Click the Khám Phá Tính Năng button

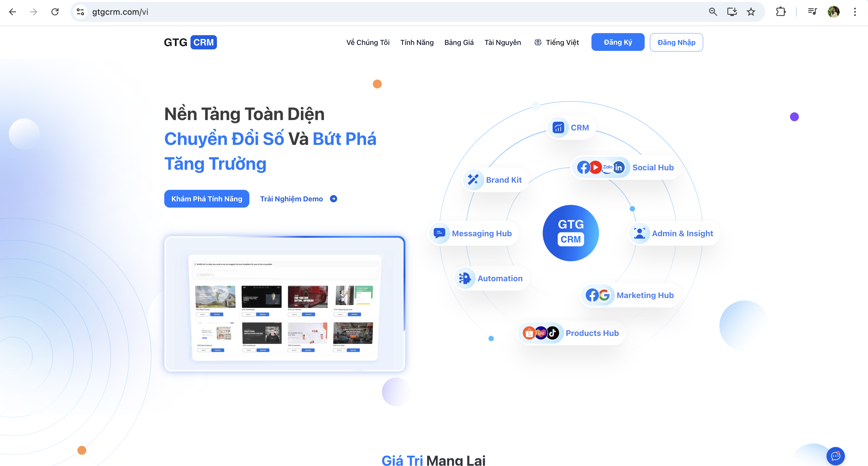coord(207,199)
